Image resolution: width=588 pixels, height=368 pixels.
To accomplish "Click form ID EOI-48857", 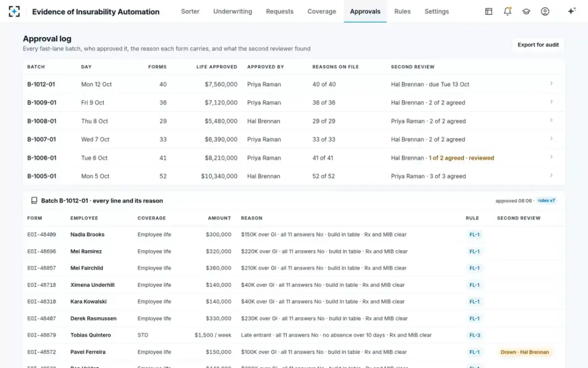I will pos(42,268).
